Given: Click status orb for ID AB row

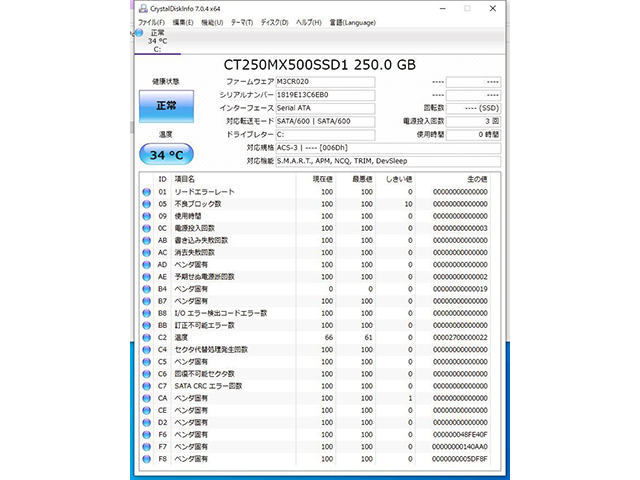Looking at the screenshot, I should point(147,240).
